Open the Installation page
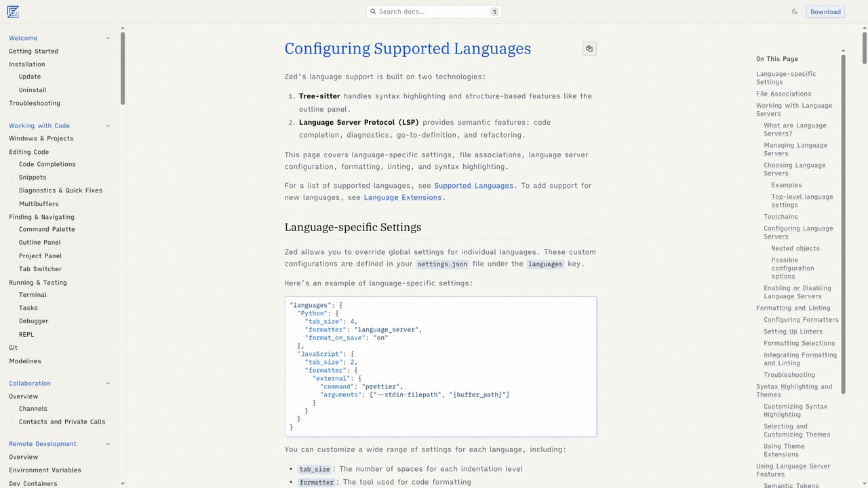 pyautogui.click(x=27, y=64)
